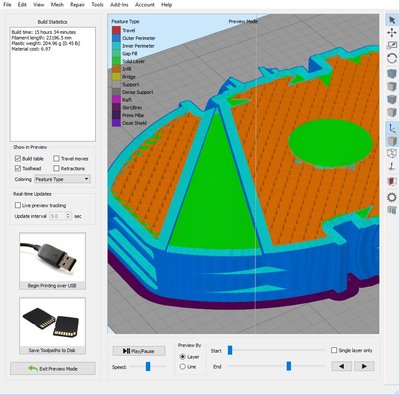This screenshot has width=400, height=395.
Task: Select Preview By Layer radio button
Action: pos(182,357)
